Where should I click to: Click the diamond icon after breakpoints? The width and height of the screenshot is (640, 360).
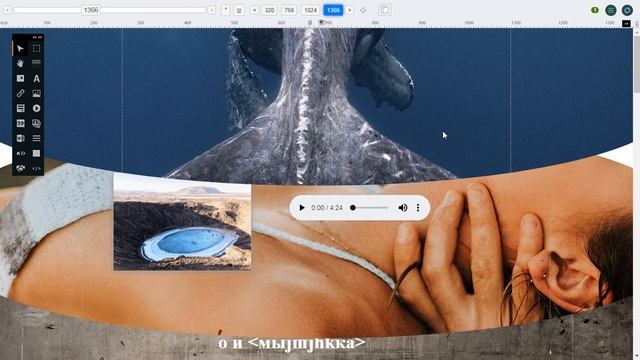click(x=363, y=10)
